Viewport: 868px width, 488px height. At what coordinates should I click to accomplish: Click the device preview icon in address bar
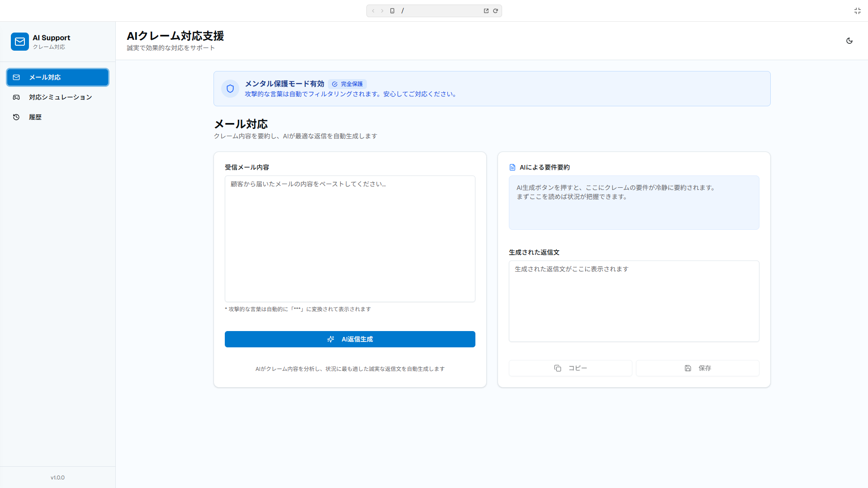pyautogui.click(x=392, y=11)
